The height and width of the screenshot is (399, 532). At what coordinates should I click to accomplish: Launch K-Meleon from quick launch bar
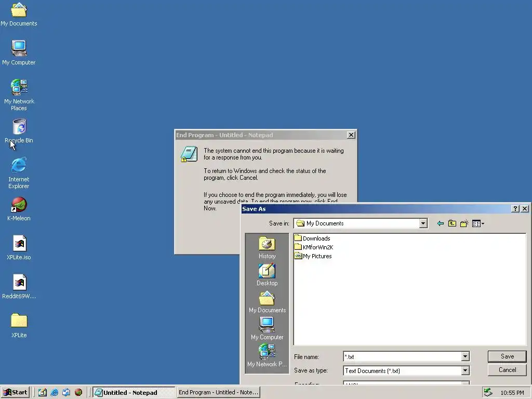(78, 393)
